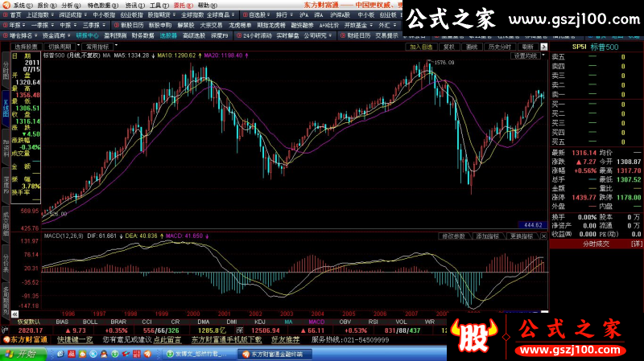
Task: Open the 融资融券 toolbar item
Action: pos(303,25)
